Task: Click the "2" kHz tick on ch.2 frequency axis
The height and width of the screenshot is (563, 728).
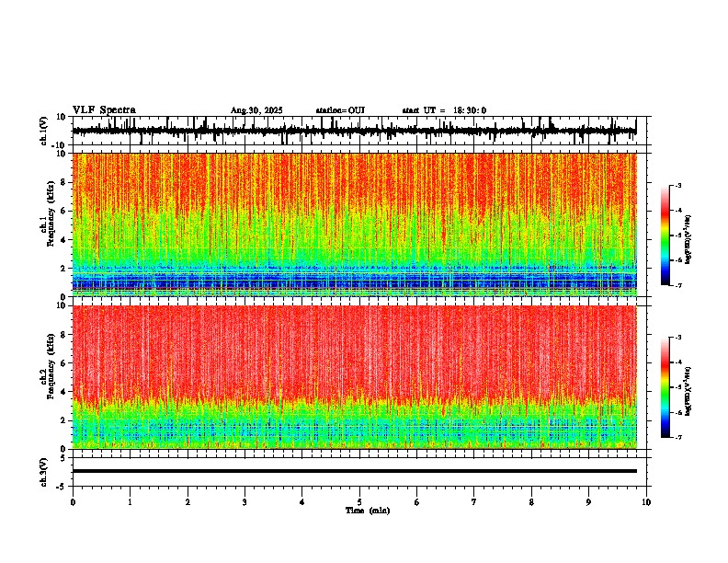Action: pos(64,420)
